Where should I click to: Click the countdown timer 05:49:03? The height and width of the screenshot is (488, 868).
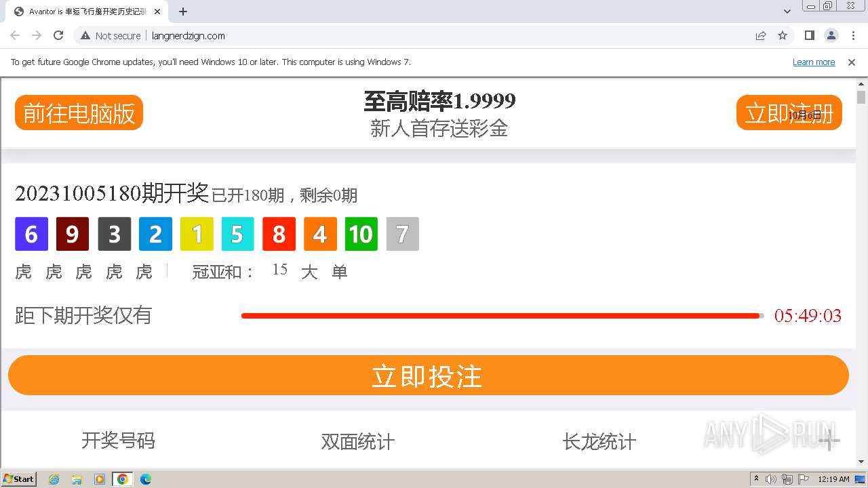coord(808,316)
